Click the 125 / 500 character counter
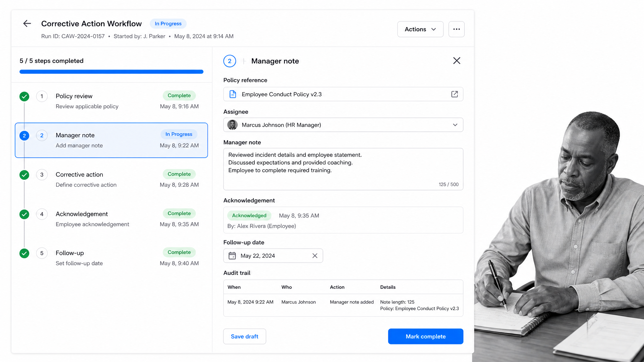 tap(448, 184)
